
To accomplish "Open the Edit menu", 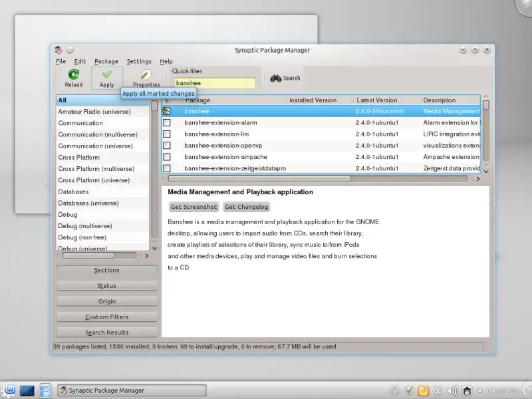I will (x=80, y=61).
